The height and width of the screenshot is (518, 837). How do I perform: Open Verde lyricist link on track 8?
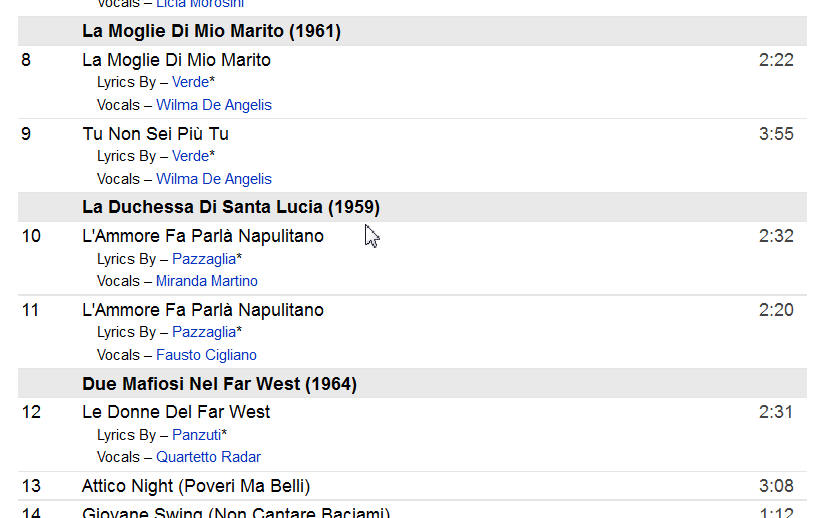click(x=190, y=82)
